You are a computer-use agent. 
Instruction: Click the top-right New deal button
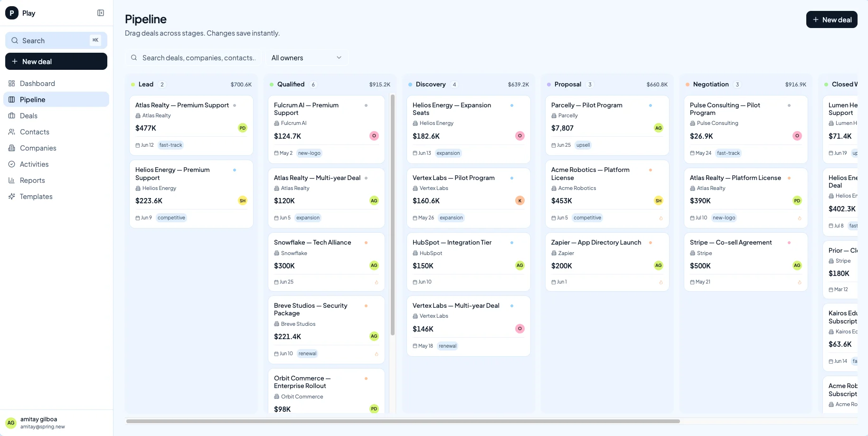click(x=831, y=19)
